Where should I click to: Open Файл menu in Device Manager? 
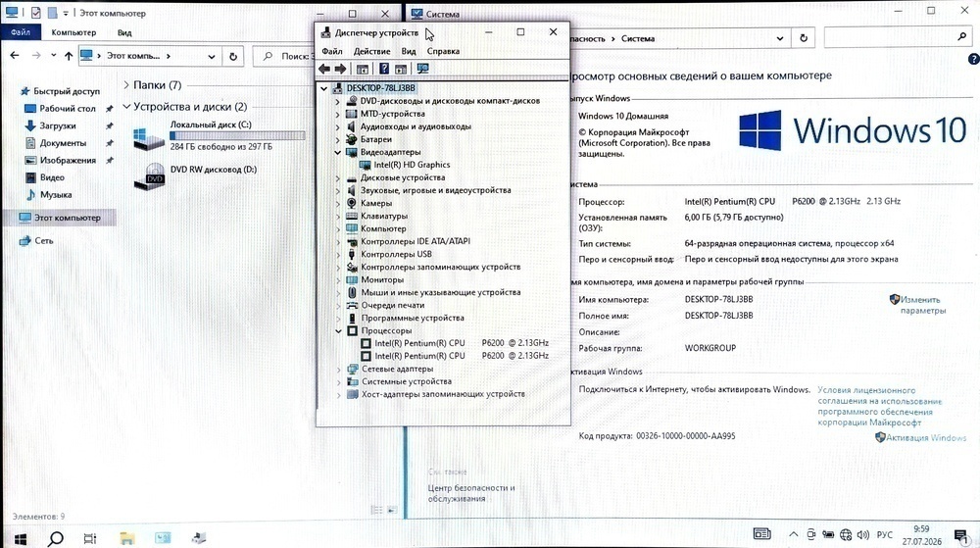click(332, 51)
